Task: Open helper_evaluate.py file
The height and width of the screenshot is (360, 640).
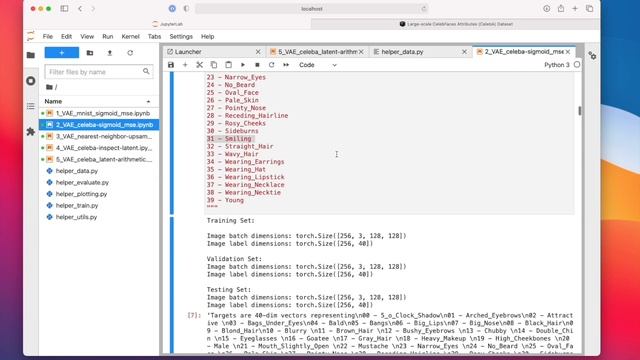Action: point(99,182)
